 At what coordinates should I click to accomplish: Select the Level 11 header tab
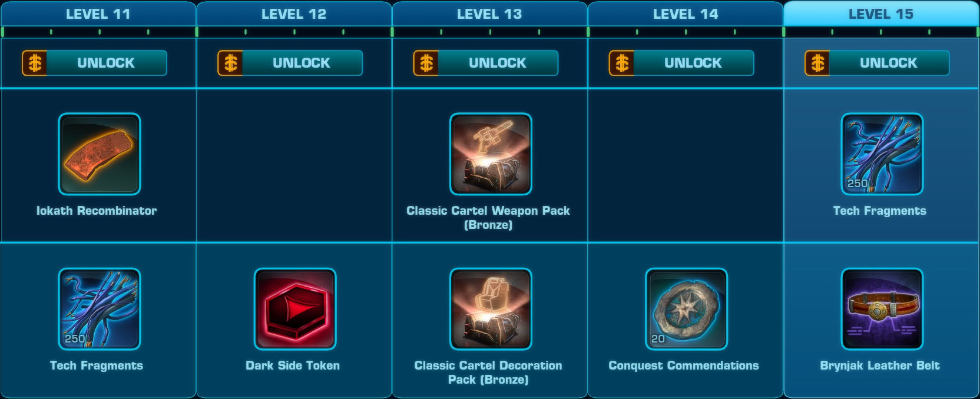tap(98, 14)
